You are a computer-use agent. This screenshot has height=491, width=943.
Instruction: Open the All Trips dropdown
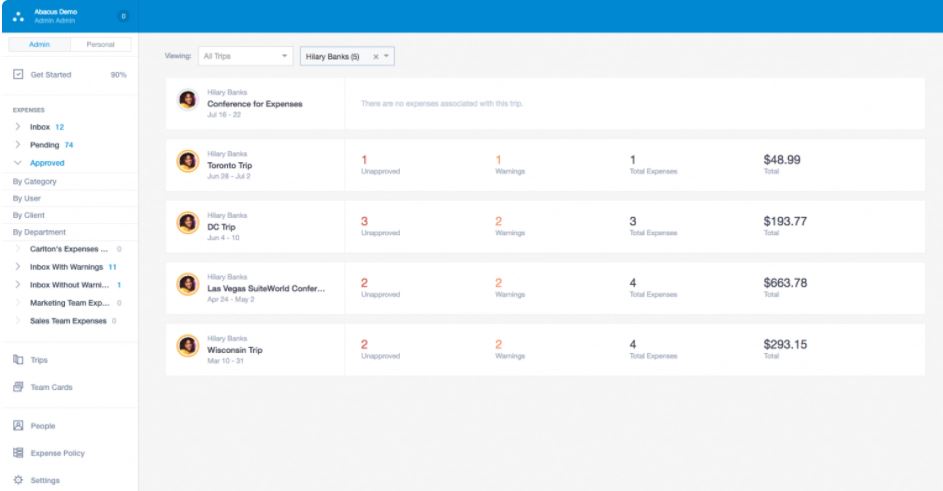pos(245,56)
